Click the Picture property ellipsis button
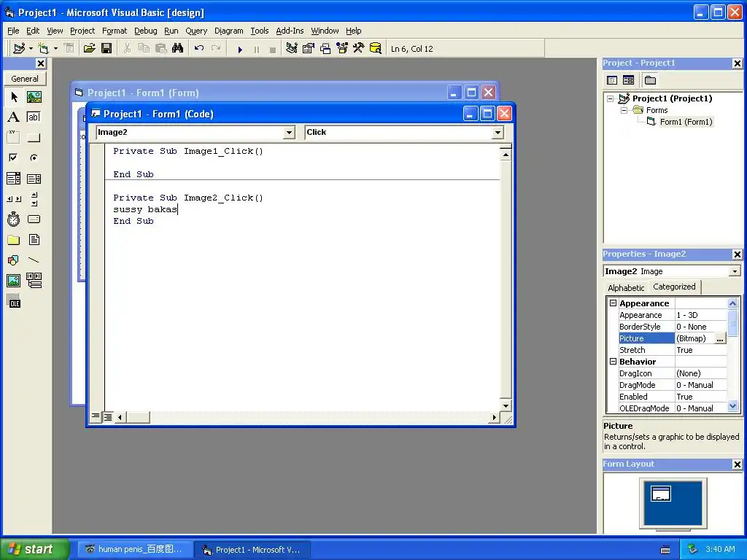Viewport: 747px width, 560px height. point(720,338)
